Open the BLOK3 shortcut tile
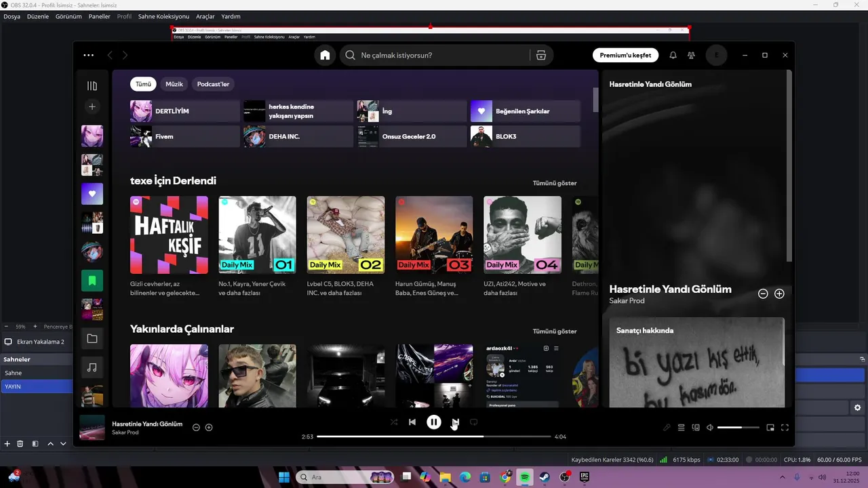This screenshot has height=488, width=868. click(526, 137)
